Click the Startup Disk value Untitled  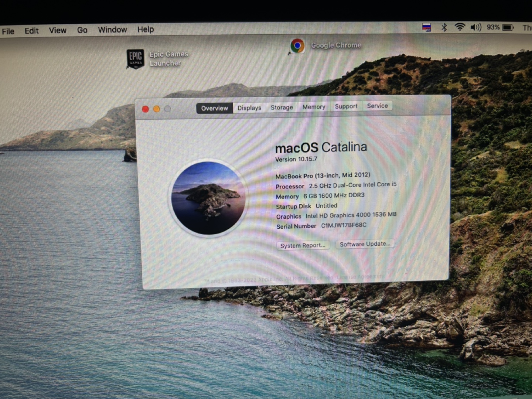[327, 206]
